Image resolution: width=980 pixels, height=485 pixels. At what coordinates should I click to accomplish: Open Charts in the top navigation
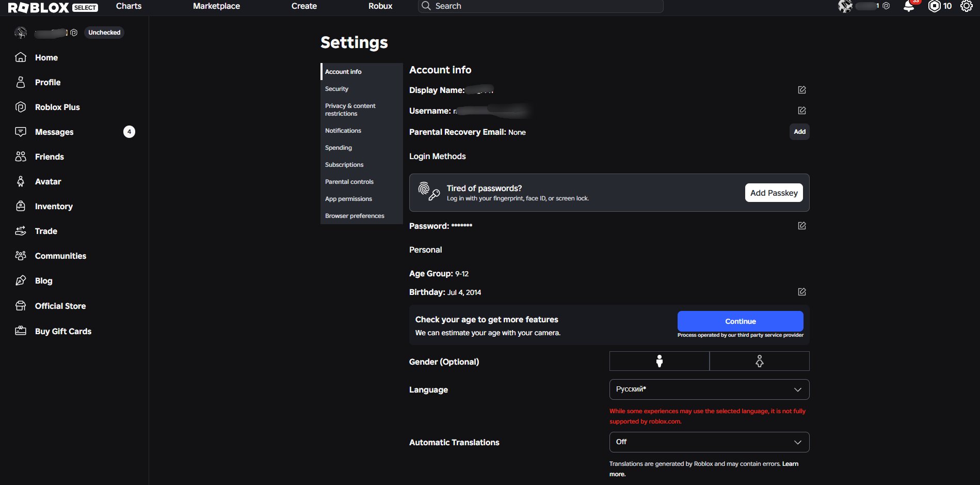pos(128,6)
